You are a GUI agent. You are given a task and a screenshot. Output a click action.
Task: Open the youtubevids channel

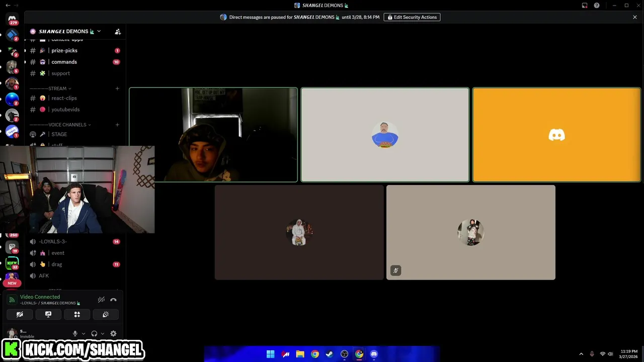[x=74, y=110]
